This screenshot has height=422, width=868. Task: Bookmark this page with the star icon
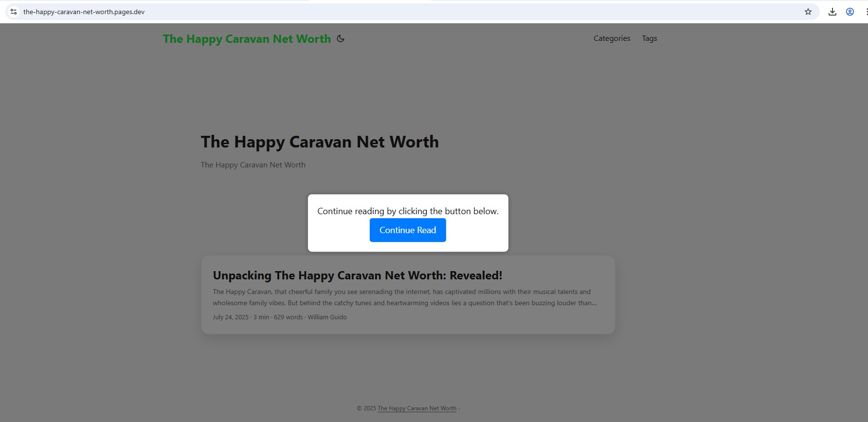(808, 12)
